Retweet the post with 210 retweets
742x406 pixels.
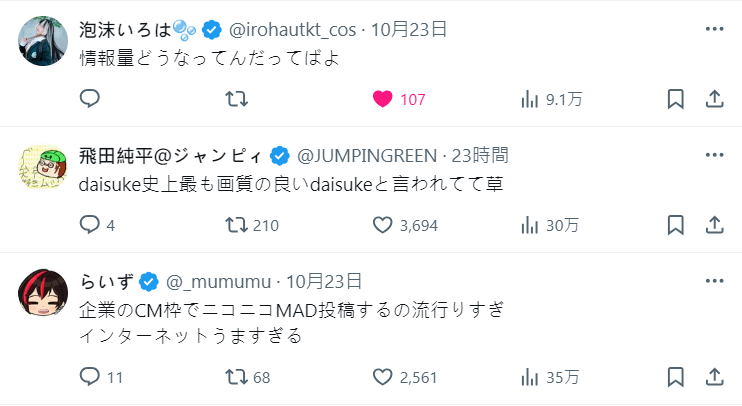[x=237, y=225]
